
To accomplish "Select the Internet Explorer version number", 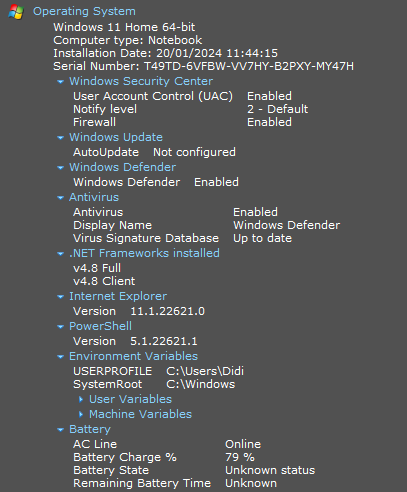I will point(167,311).
